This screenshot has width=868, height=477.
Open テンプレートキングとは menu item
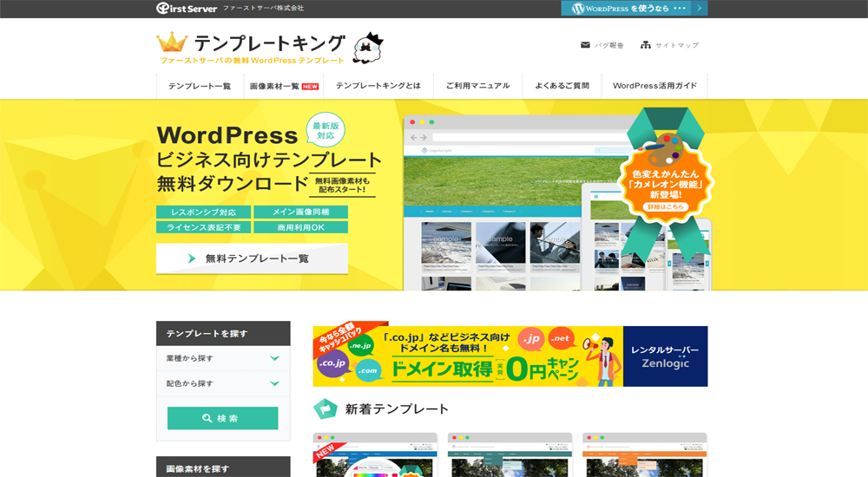pos(378,86)
